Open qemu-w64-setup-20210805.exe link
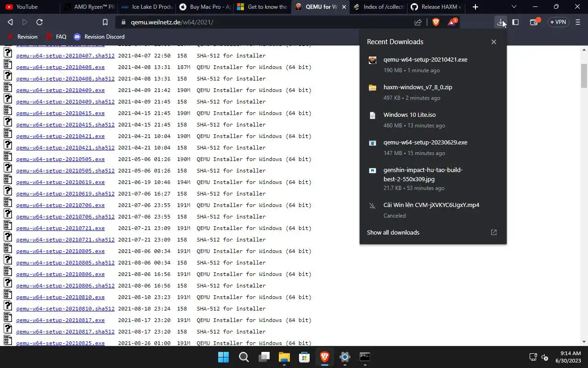Viewport: 588px width, 368px height. tap(60, 251)
